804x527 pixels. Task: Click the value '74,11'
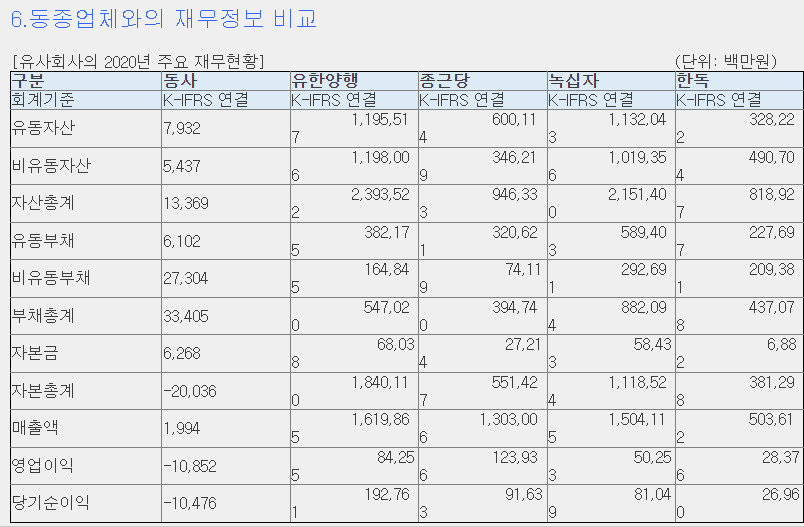(523, 270)
